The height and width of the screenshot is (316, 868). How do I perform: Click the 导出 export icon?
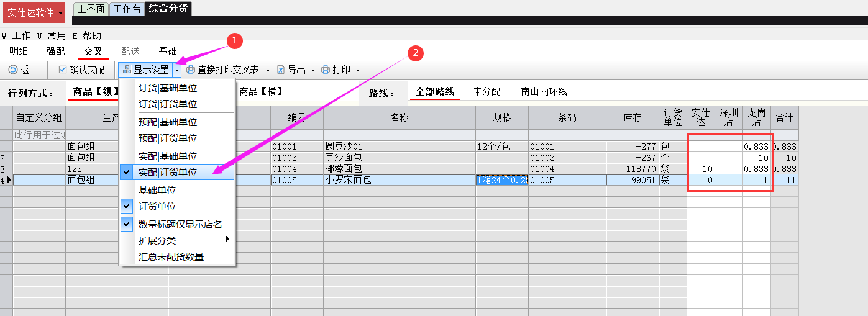tap(281, 70)
